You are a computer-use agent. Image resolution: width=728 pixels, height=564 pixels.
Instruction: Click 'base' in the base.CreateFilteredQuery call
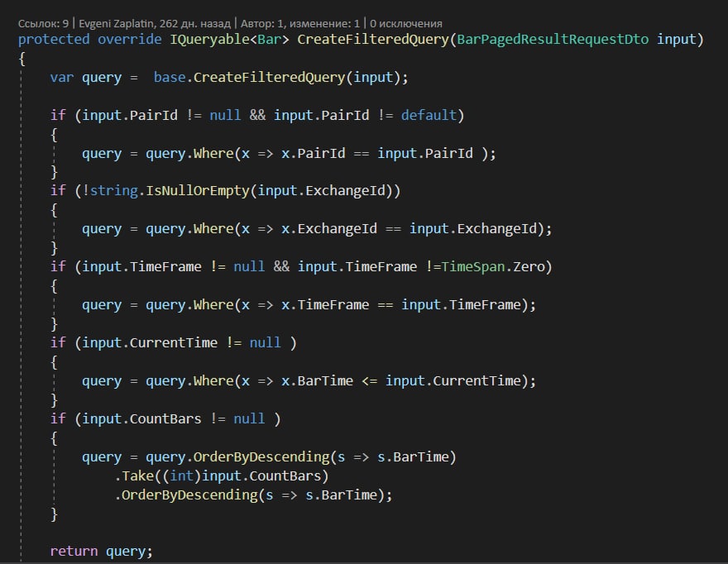[x=170, y=77]
